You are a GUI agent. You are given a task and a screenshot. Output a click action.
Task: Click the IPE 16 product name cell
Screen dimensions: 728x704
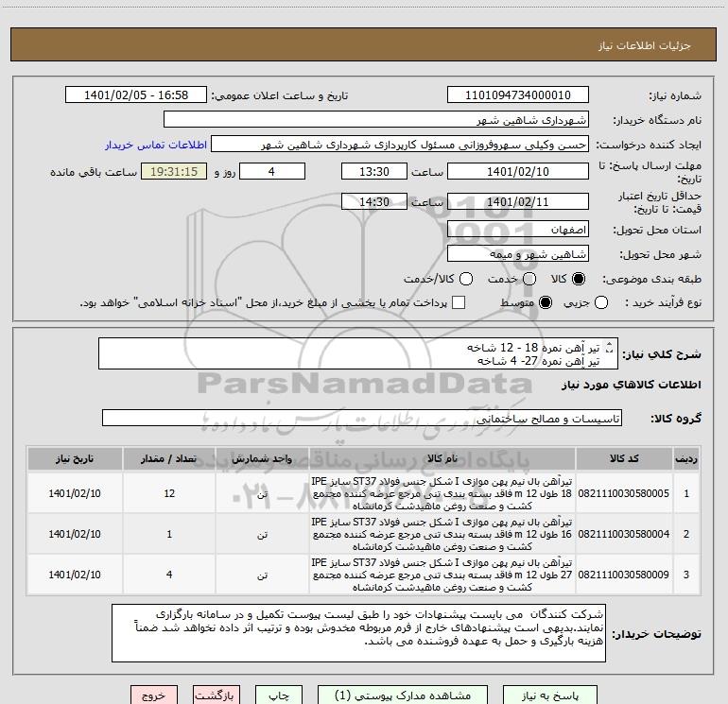[x=442, y=534]
